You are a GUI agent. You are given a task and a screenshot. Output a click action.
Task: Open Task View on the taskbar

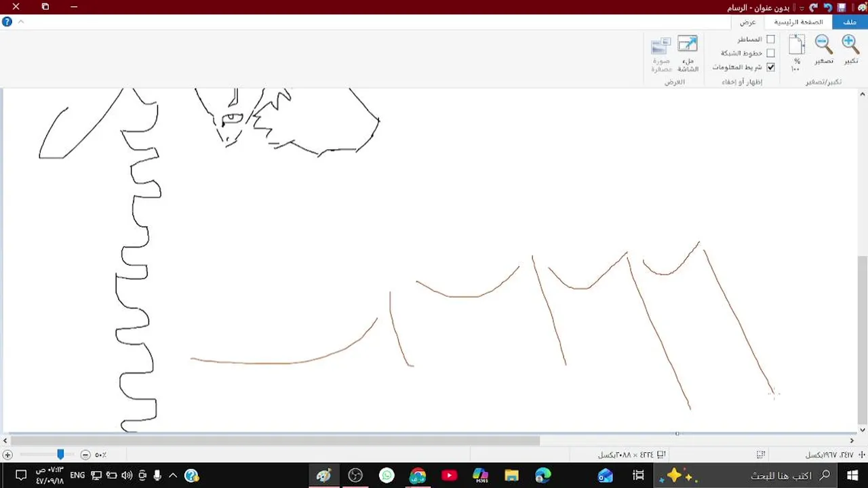point(637,476)
